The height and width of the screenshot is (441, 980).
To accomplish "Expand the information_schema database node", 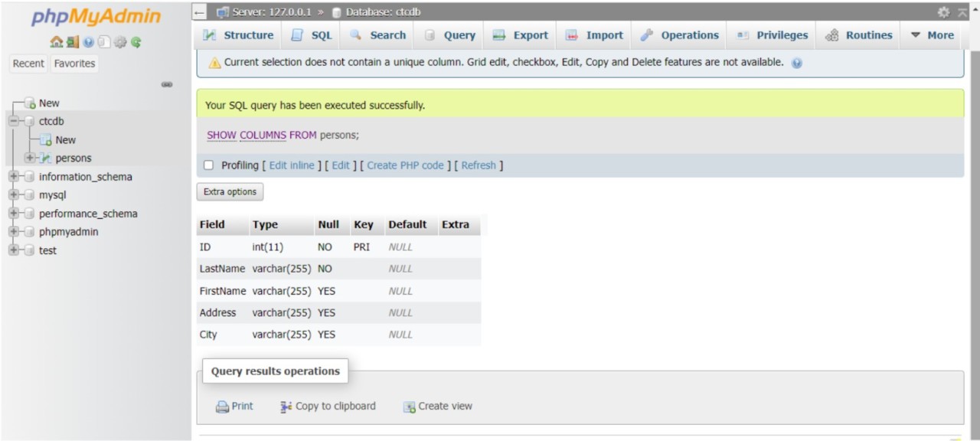I will click(x=14, y=177).
